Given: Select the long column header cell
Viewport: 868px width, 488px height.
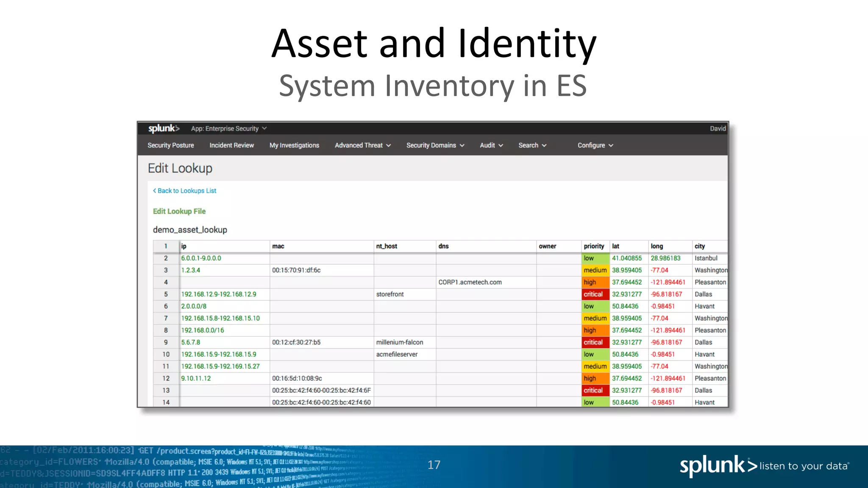Looking at the screenshot, I should click(x=670, y=246).
